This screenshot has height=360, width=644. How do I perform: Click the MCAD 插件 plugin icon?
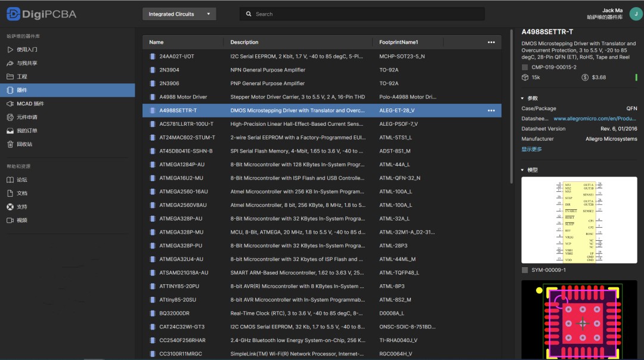coord(10,104)
